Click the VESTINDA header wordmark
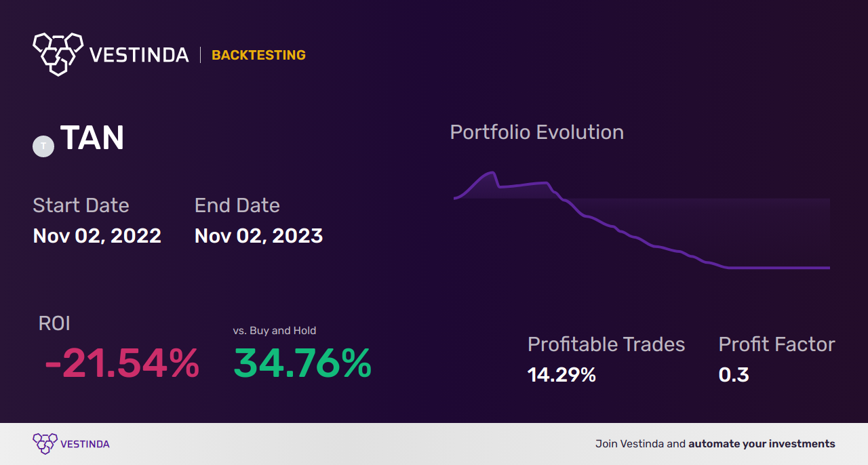The image size is (868, 465). [139, 55]
